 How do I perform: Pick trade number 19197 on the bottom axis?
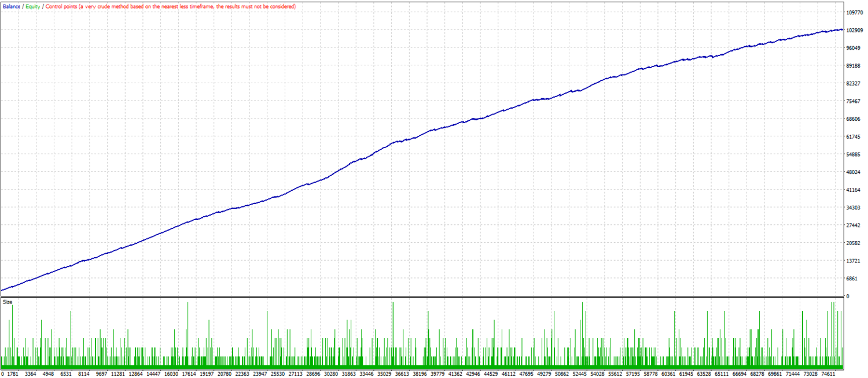[x=207, y=374]
